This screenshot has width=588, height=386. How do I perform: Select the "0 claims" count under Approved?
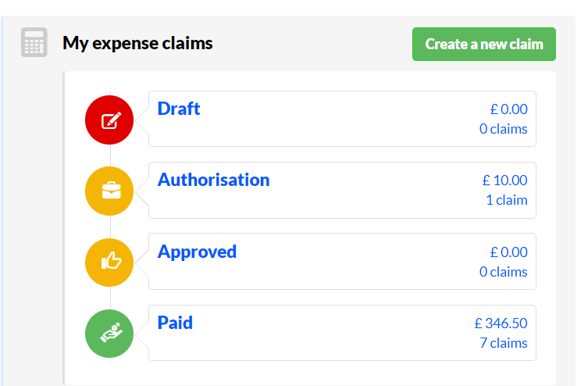pyautogui.click(x=503, y=272)
